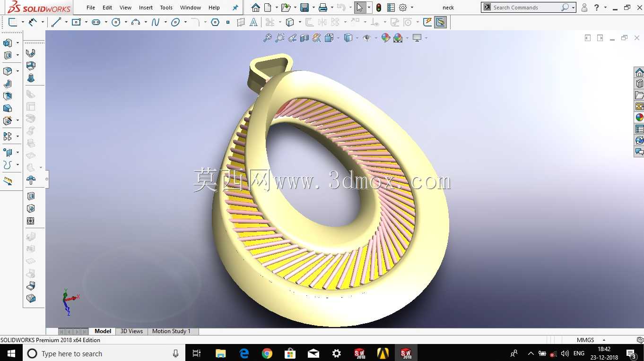This screenshot has height=361, width=644.
Task: Open SOLIDWORKS Resources home tab in task pane
Action: (x=639, y=72)
